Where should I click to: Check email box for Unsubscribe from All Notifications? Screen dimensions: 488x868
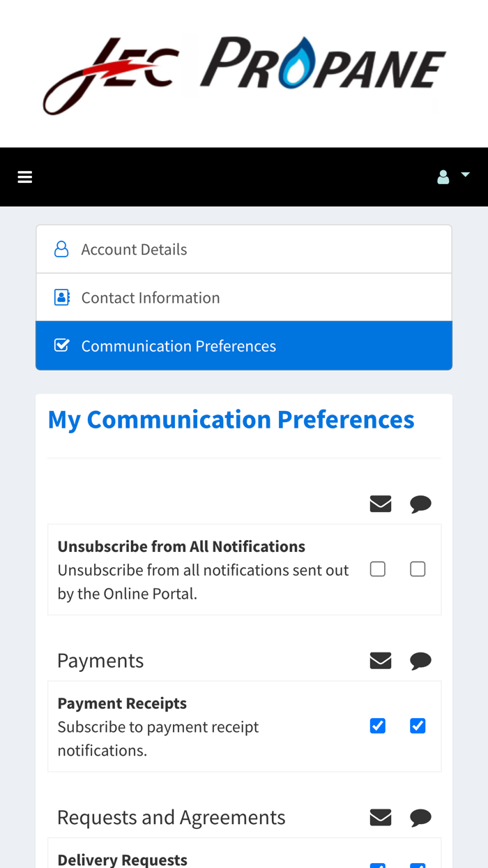click(x=378, y=569)
